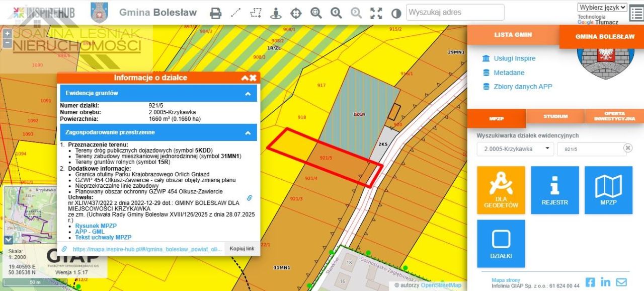Switch to the OFERTA INWESTYCYJNA tab
The height and width of the screenshot is (291, 644).
[614, 117]
